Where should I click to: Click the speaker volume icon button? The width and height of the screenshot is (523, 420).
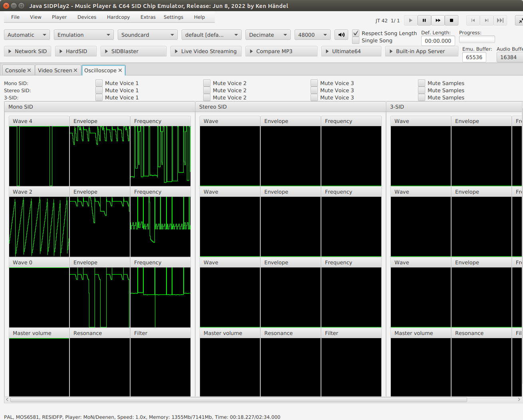coord(341,35)
